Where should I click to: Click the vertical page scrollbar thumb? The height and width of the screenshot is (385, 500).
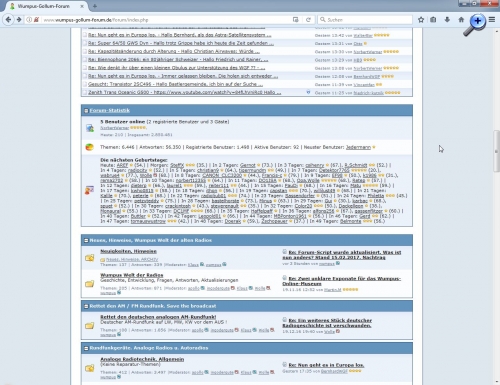click(x=497, y=151)
